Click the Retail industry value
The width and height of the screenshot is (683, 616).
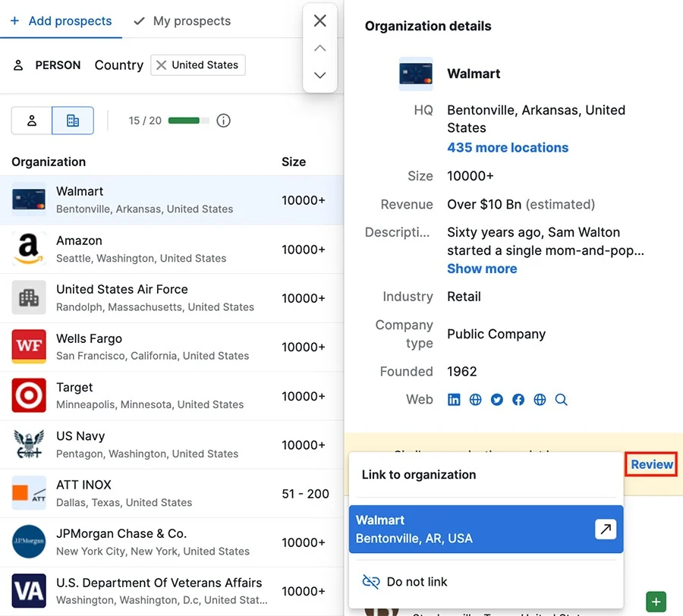(464, 297)
